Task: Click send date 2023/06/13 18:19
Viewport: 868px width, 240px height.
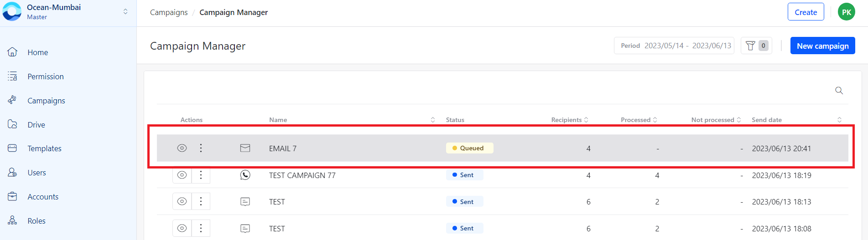Action: click(x=781, y=175)
